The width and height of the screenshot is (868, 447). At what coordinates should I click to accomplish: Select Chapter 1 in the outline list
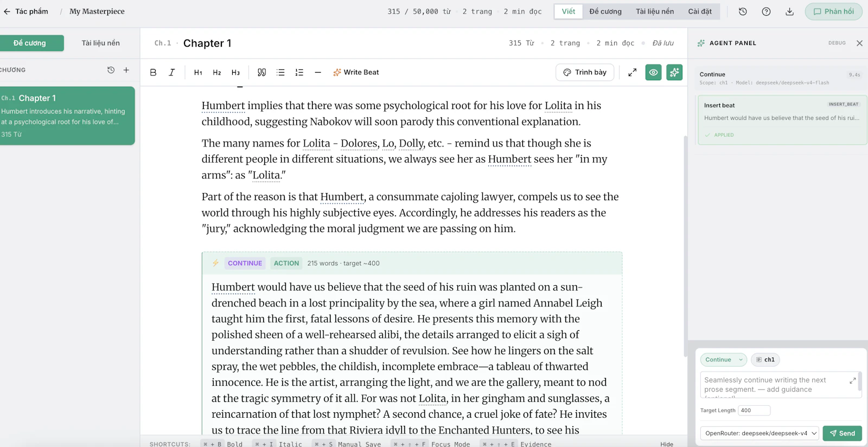67,116
